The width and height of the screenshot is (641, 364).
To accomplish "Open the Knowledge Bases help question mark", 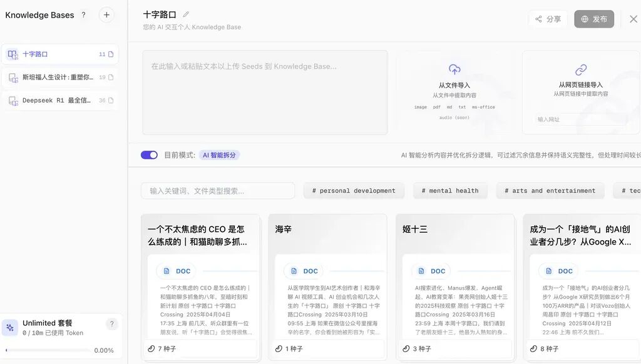I will [x=83, y=15].
